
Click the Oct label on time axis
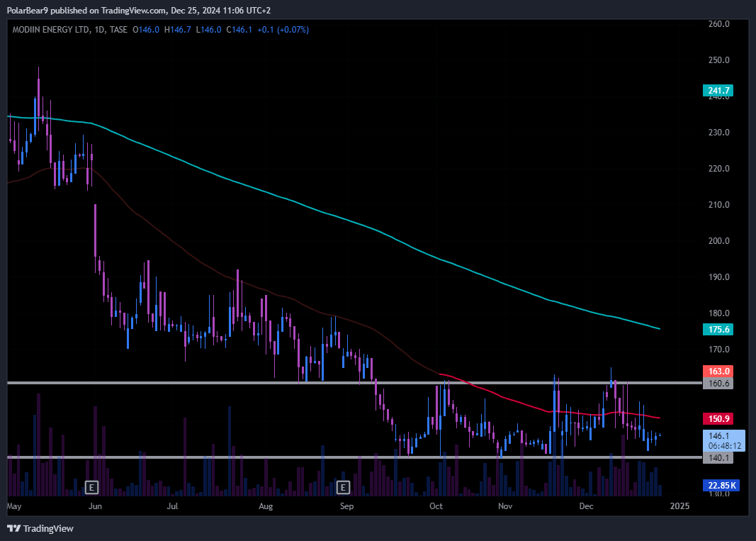[x=436, y=506]
